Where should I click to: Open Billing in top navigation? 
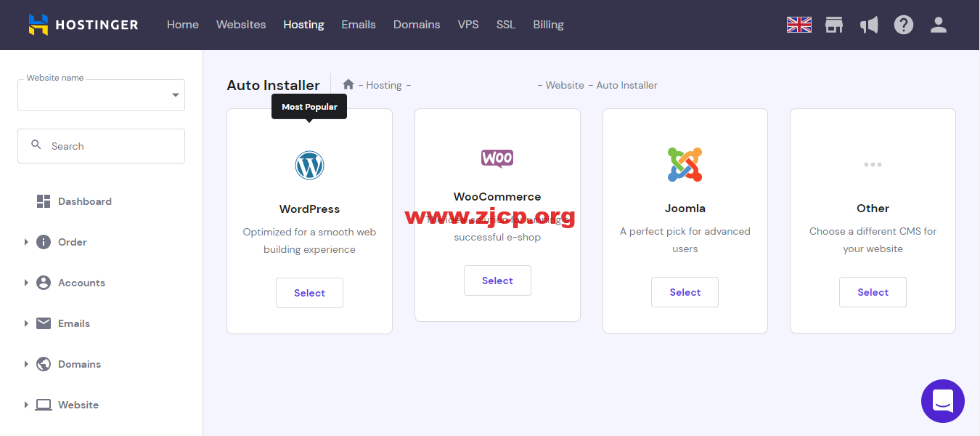click(x=548, y=25)
